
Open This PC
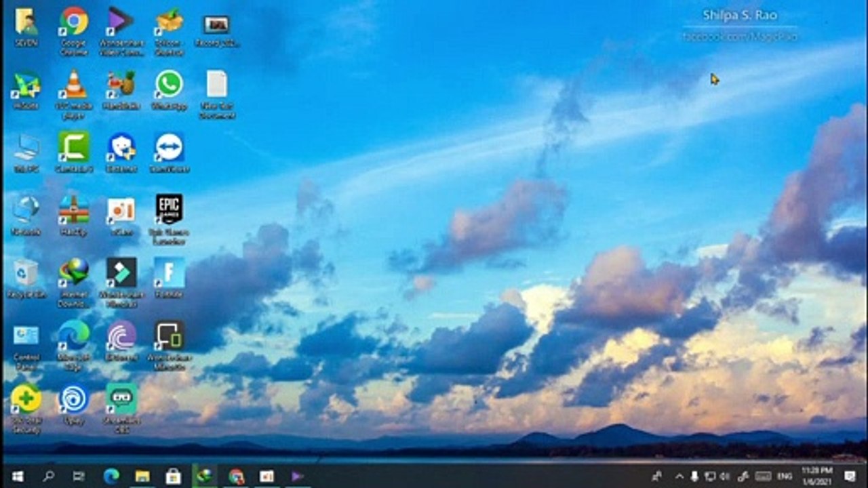[26, 152]
